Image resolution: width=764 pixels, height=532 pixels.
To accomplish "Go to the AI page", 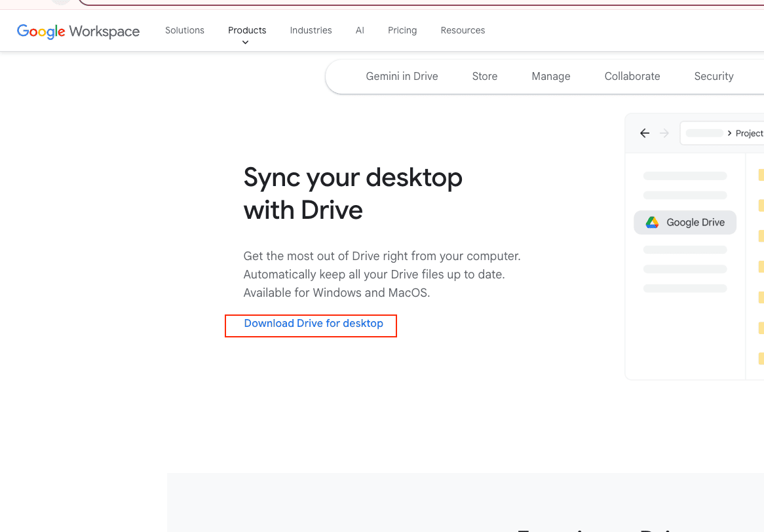I will [x=360, y=30].
